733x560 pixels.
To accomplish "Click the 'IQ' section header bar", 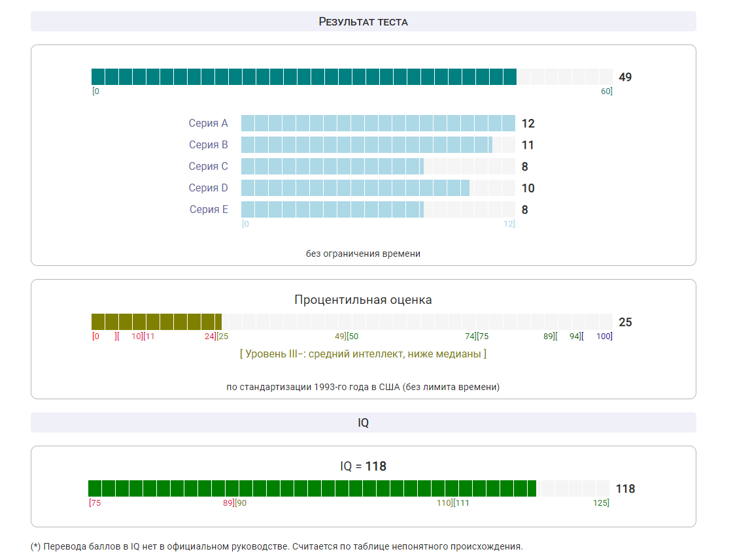I will [363, 423].
